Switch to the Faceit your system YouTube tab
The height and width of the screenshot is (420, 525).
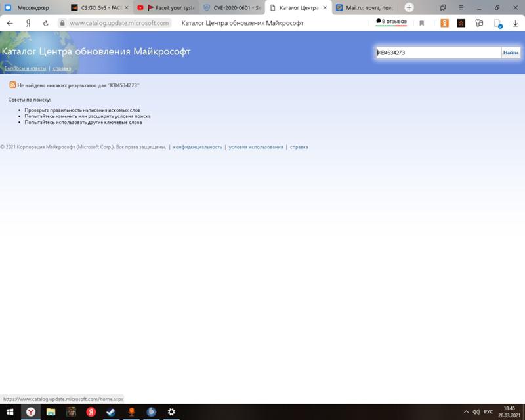point(167,7)
